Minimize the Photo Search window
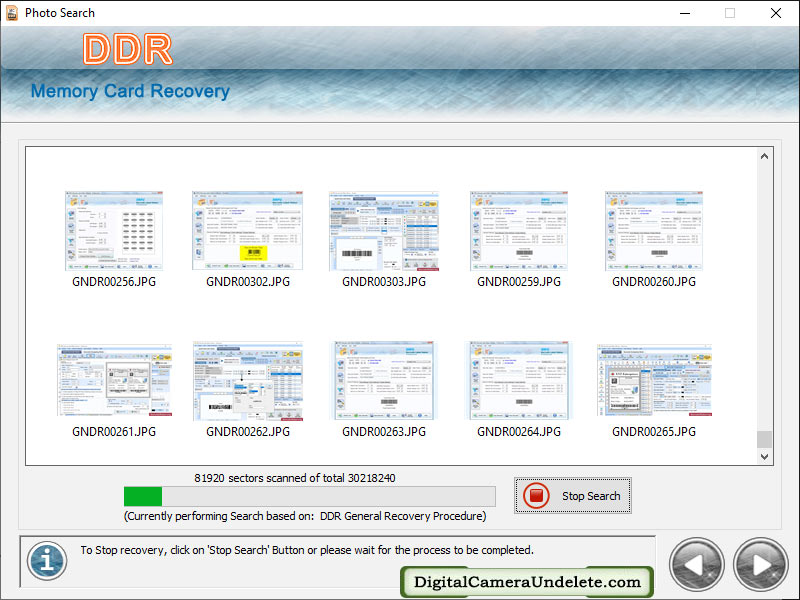Viewport: 800px width, 600px height. click(685, 13)
